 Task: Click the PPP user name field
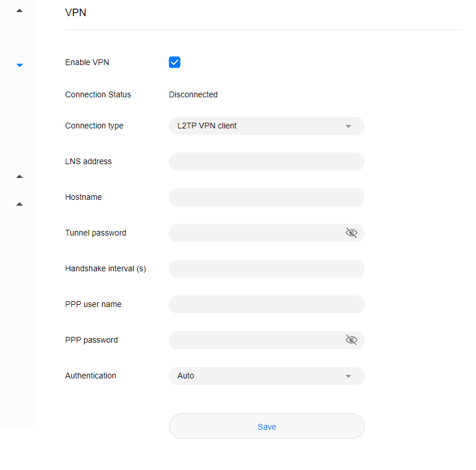point(267,304)
